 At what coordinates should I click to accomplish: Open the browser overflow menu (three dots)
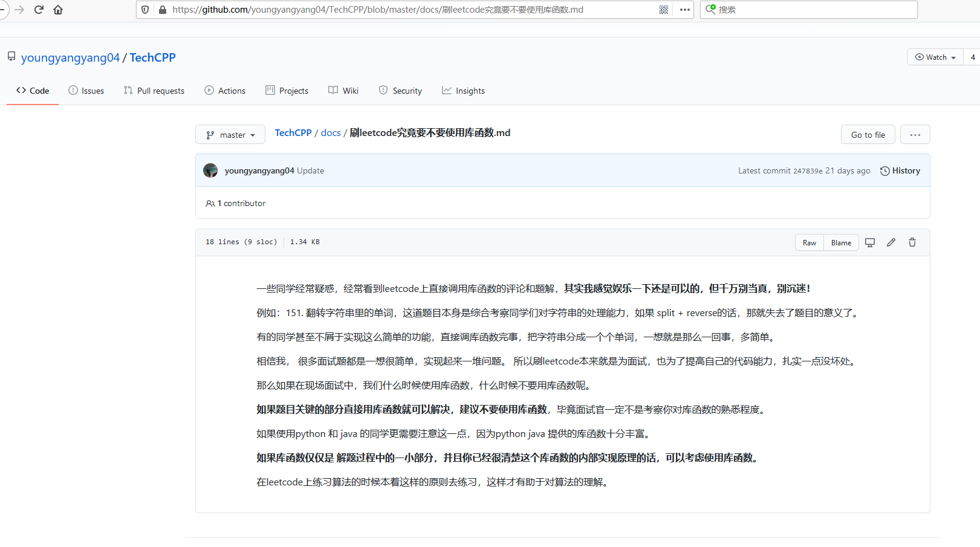click(684, 10)
